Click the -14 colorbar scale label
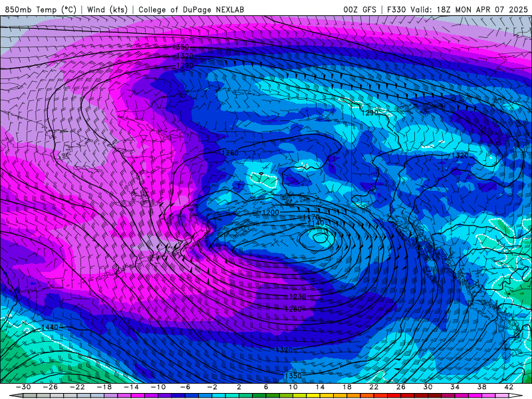This screenshot has height=399, width=532. click(x=131, y=387)
